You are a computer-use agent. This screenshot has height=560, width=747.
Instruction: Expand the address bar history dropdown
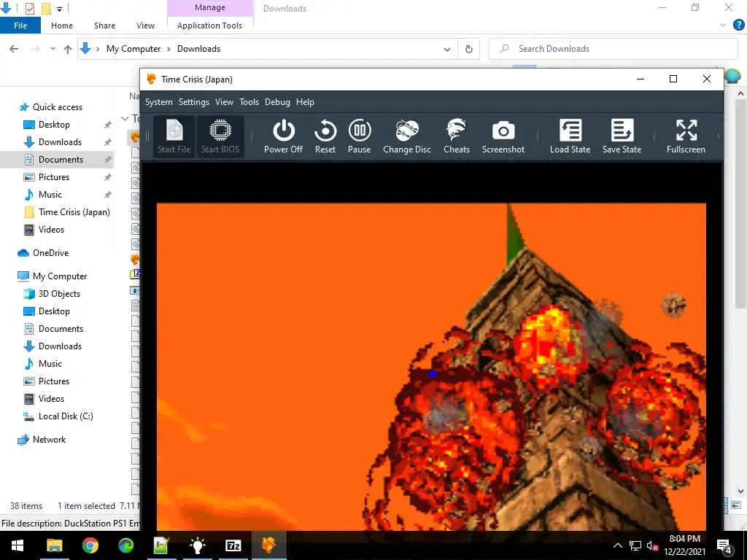click(x=447, y=49)
